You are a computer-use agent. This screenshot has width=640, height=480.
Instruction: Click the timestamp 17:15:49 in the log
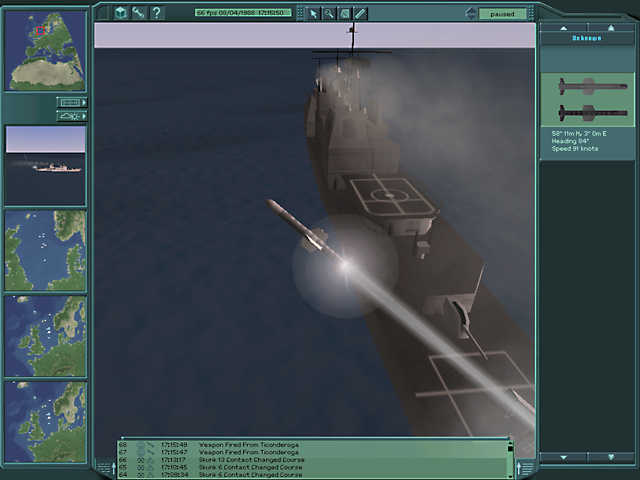click(x=174, y=444)
